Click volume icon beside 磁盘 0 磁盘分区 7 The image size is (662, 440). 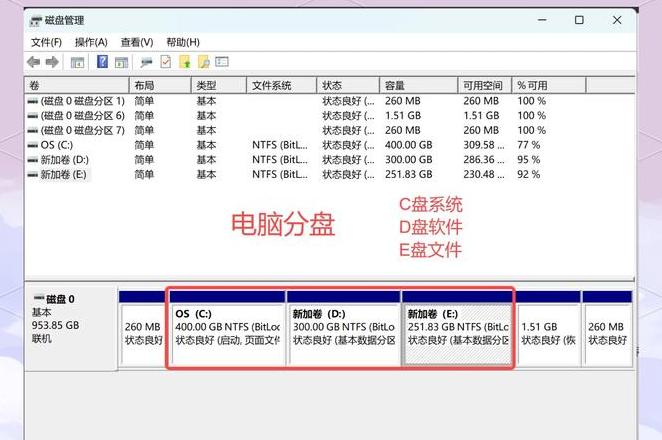point(33,130)
